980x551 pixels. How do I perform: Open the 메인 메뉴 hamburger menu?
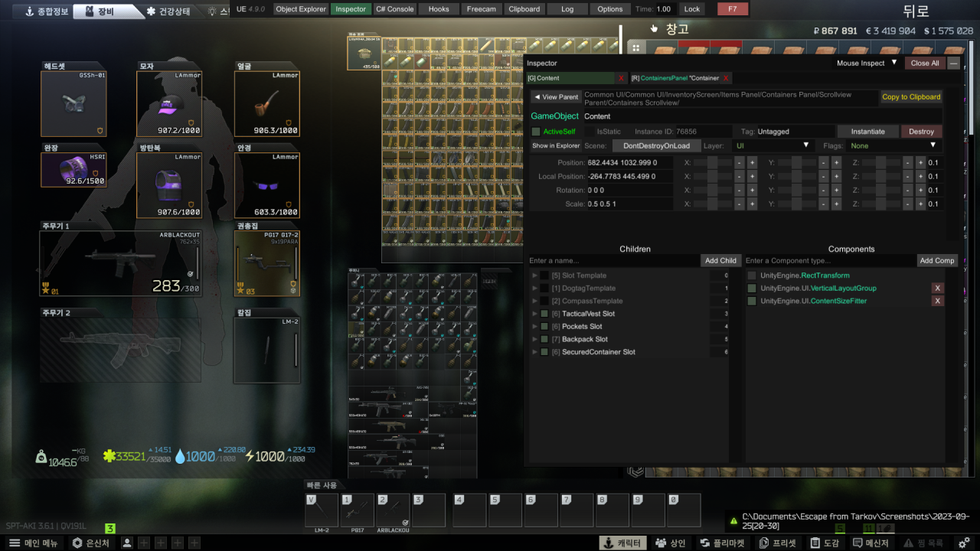click(x=34, y=543)
